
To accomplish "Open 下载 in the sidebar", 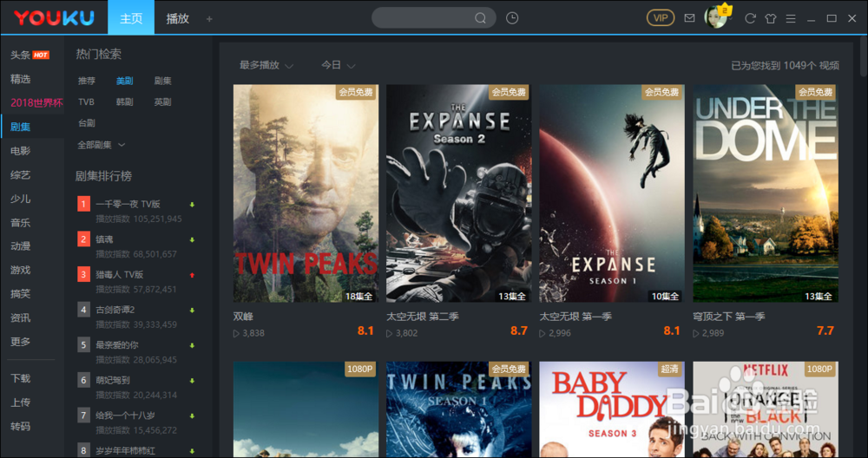I will pyautogui.click(x=21, y=378).
